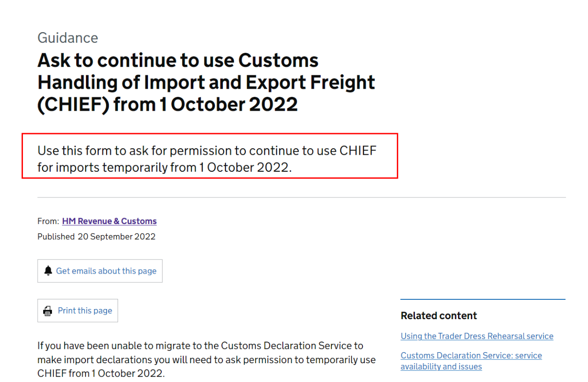Viewport: 588px width, 382px height.
Task: Click the printer icon
Action: pos(48,311)
